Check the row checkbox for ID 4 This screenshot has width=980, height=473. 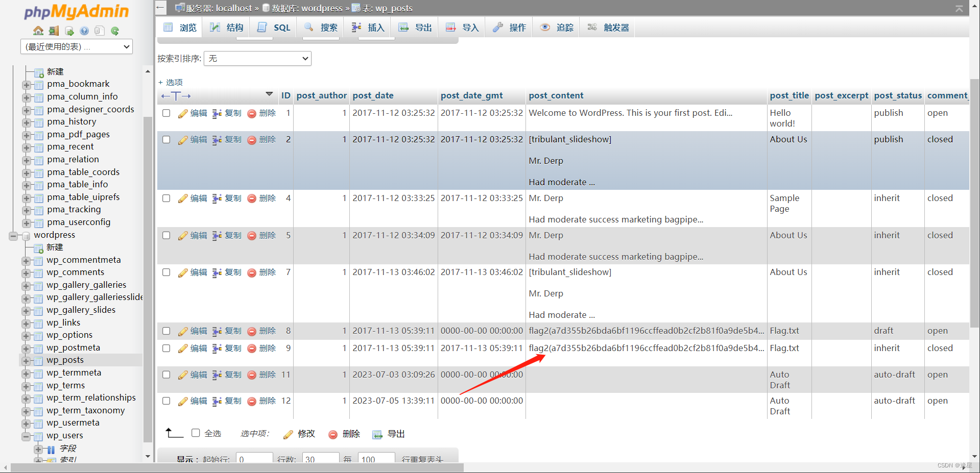click(166, 198)
